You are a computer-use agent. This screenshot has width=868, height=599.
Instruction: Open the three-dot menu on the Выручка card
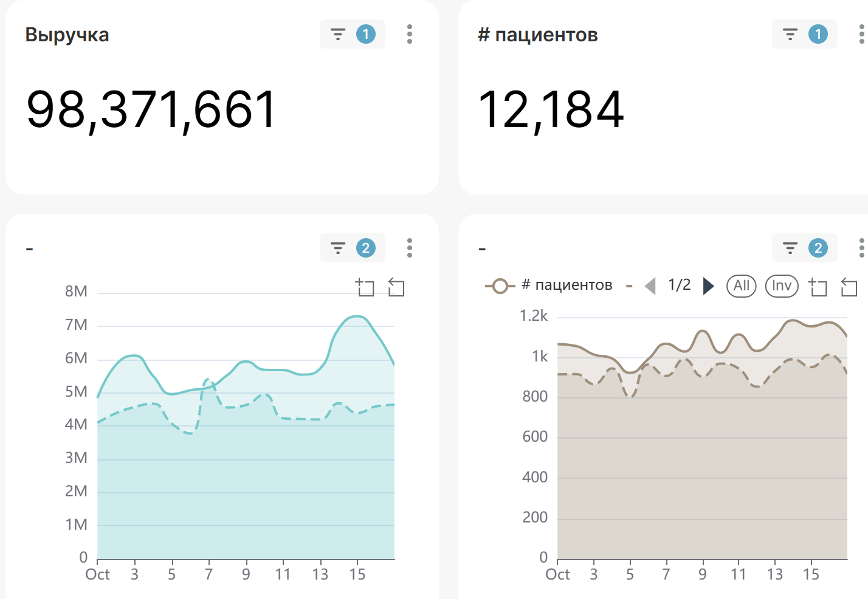point(410,35)
